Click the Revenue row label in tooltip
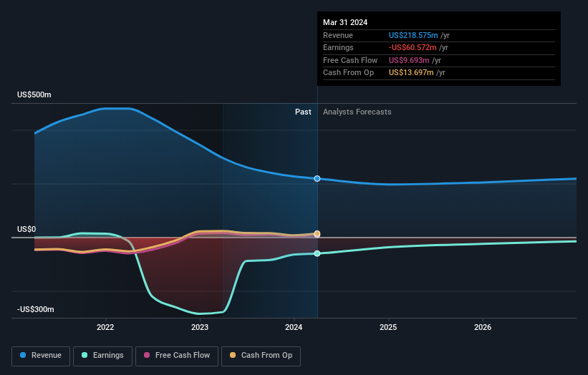 tap(338, 35)
